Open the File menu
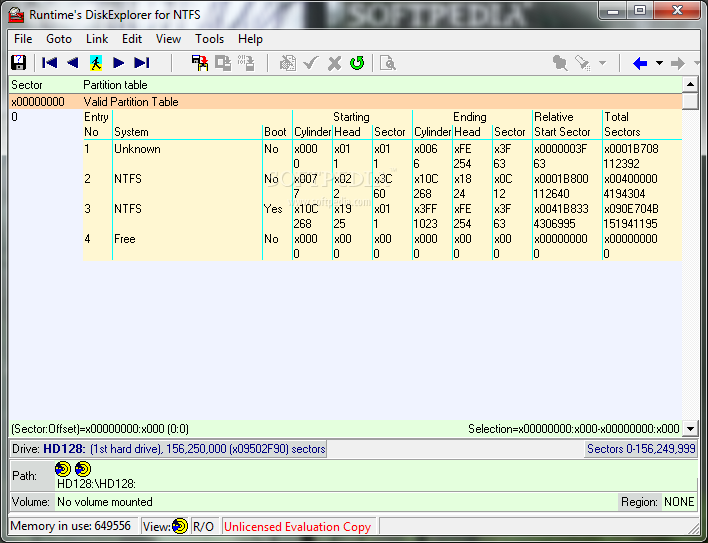 click(23, 39)
